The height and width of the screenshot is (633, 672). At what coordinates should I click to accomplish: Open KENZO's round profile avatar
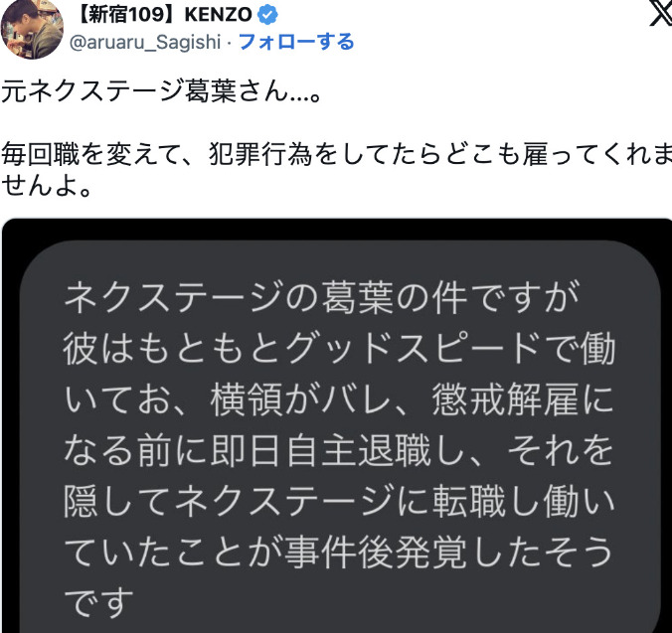point(32,28)
